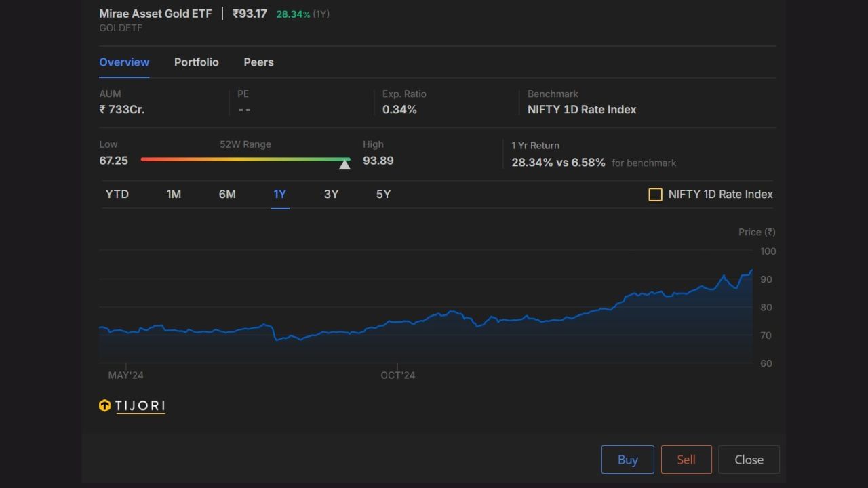Viewport: 868px width, 488px height.
Task: Select the 1M chart range
Action: (174, 195)
